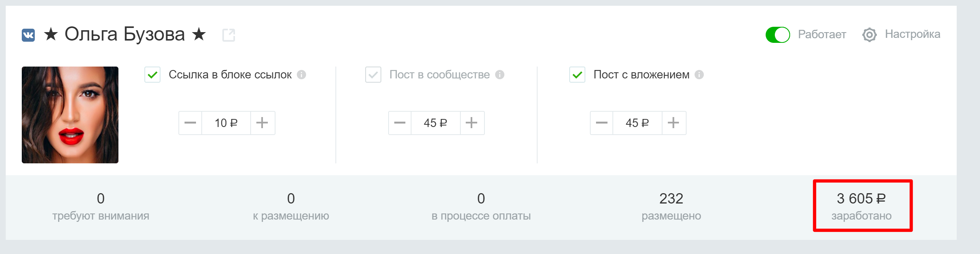Viewport: 980px width, 254px height.
Task: Increase Пост с вложением price
Action: [674, 123]
